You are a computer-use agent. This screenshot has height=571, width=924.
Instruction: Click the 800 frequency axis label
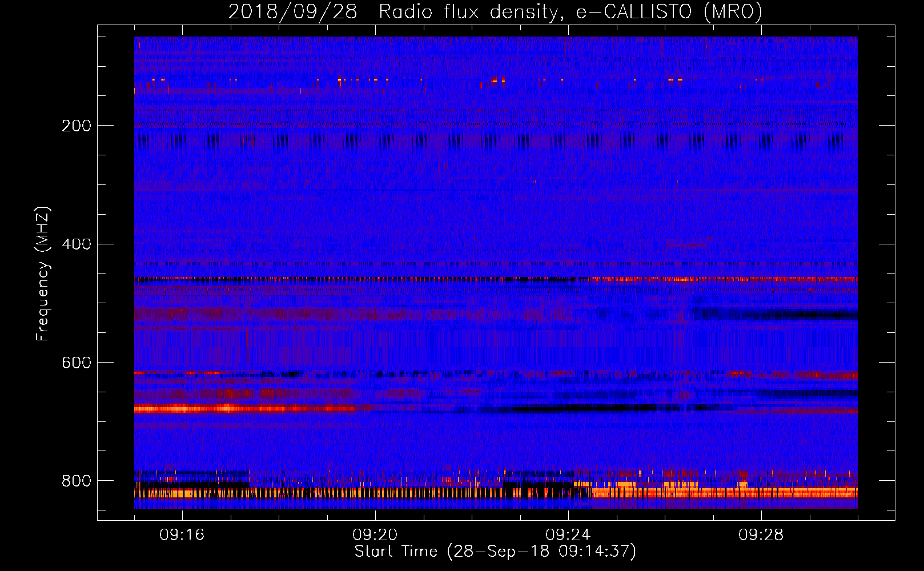pos(77,481)
